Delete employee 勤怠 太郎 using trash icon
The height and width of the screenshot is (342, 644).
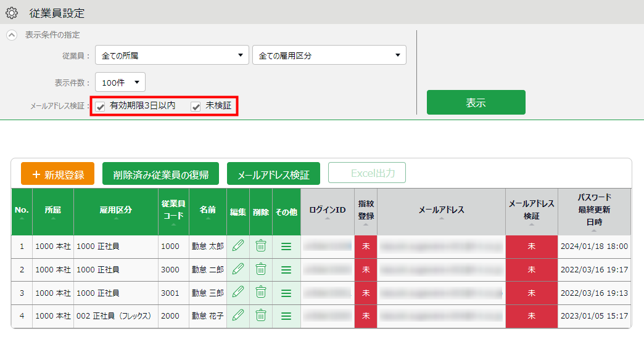point(261,246)
